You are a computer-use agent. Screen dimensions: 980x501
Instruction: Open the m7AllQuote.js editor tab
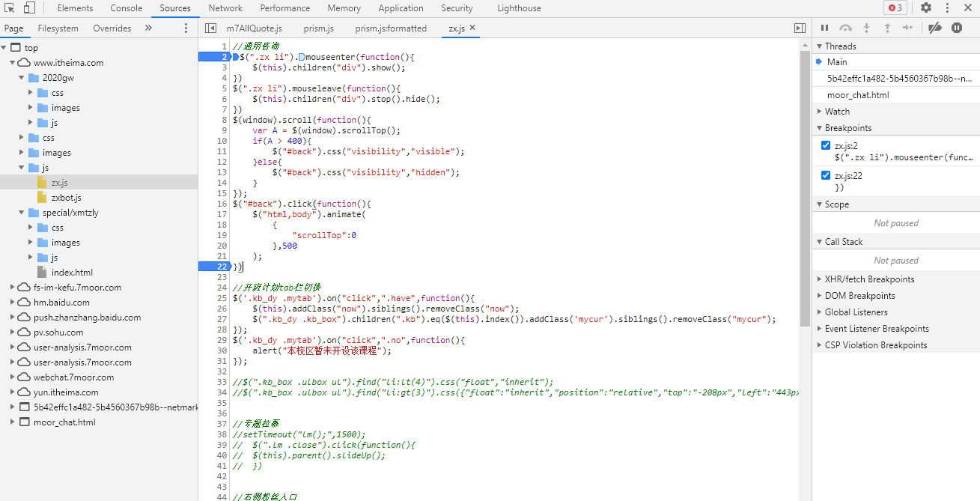click(255, 28)
